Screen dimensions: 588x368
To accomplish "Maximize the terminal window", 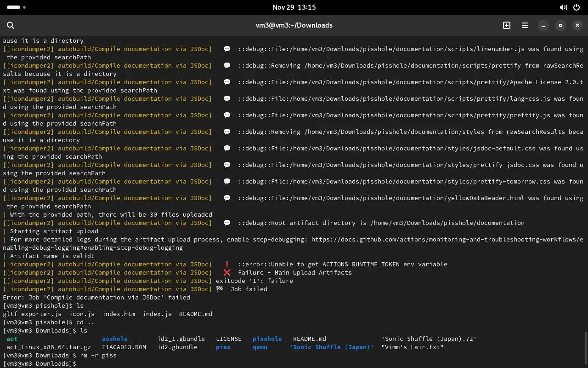I will pos(560,25).
